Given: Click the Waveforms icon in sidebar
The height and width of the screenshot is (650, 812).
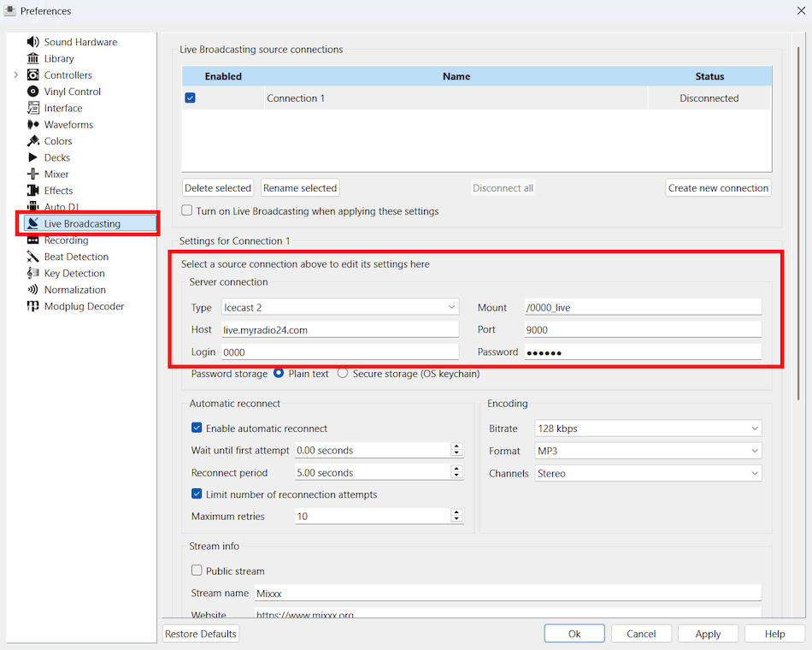Looking at the screenshot, I should 33,125.
